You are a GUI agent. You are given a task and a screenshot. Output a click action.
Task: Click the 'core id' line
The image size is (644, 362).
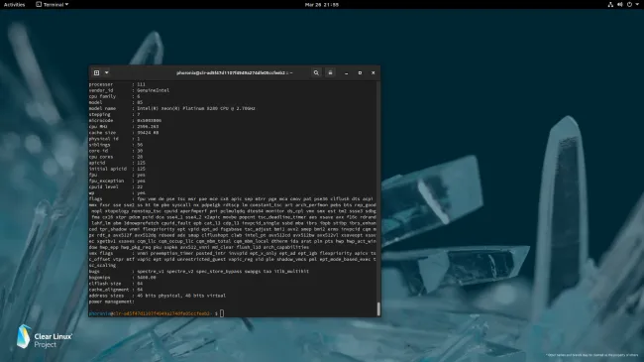pos(116,151)
